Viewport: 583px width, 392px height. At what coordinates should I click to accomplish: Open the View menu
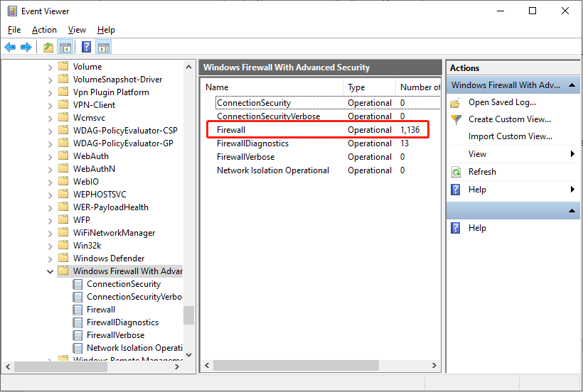(77, 30)
